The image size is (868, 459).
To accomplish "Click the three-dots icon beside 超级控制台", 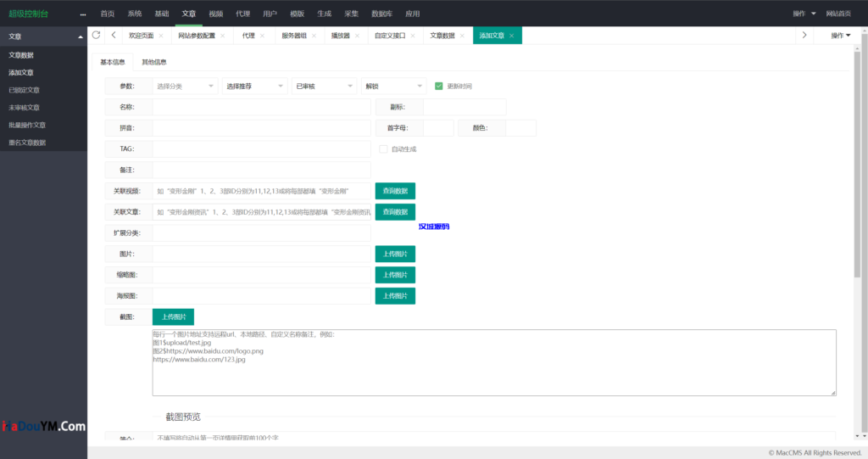I will pos(83,14).
